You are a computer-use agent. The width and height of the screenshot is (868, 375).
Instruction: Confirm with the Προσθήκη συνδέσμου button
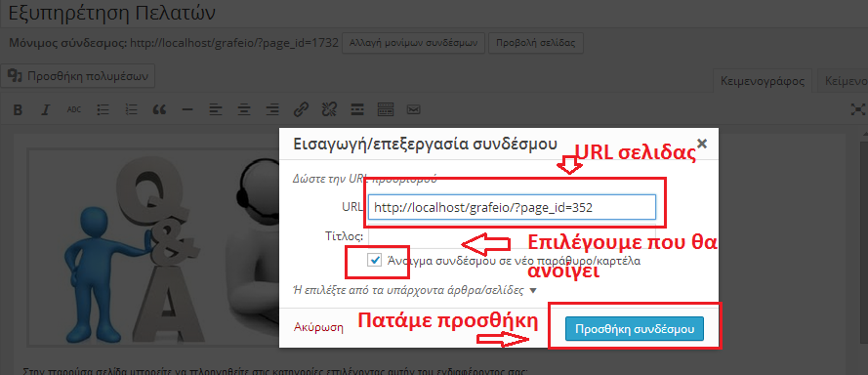tap(635, 328)
